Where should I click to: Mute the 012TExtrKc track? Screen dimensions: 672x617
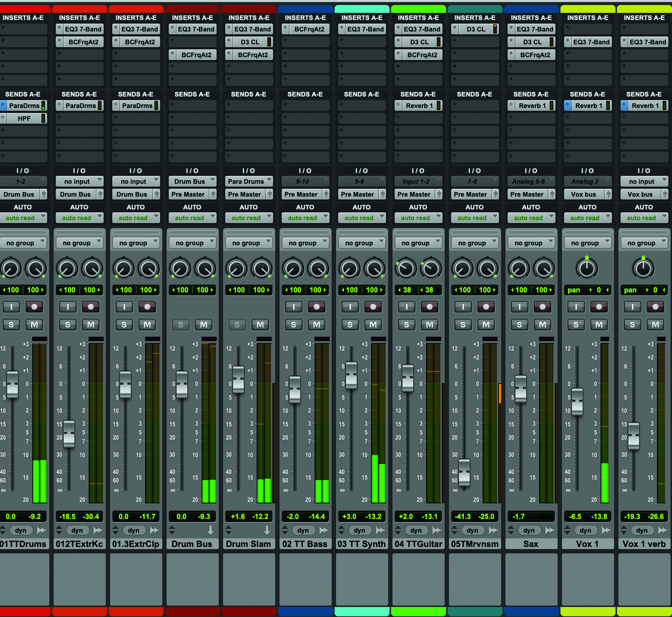point(91,325)
